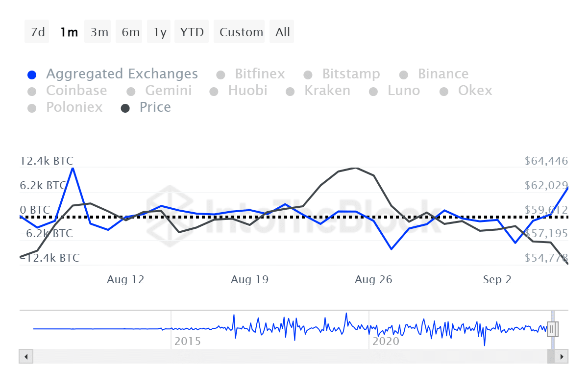
Task: Toggle the Price series legend dot
Action: pos(125,108)
